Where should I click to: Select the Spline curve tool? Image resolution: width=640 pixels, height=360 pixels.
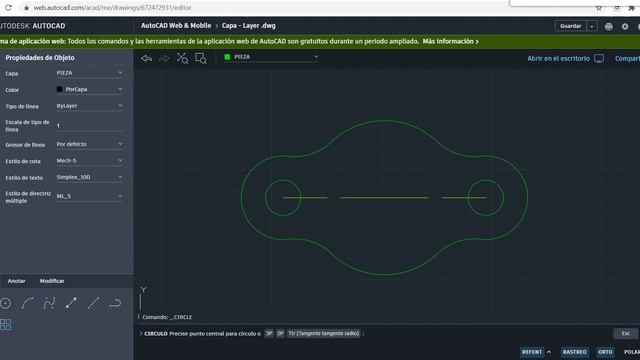point(49,303)
